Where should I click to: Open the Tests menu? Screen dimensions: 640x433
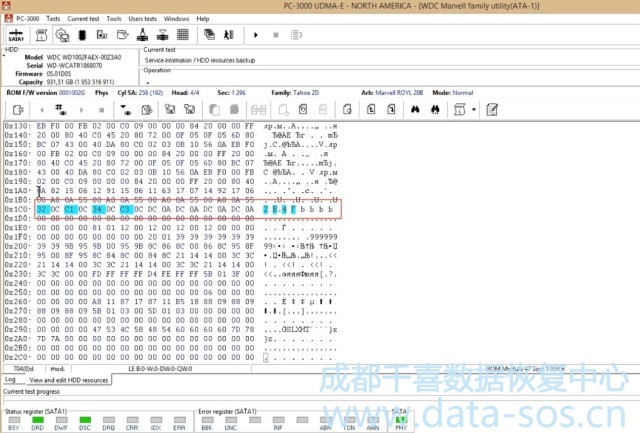pos(53,19)
